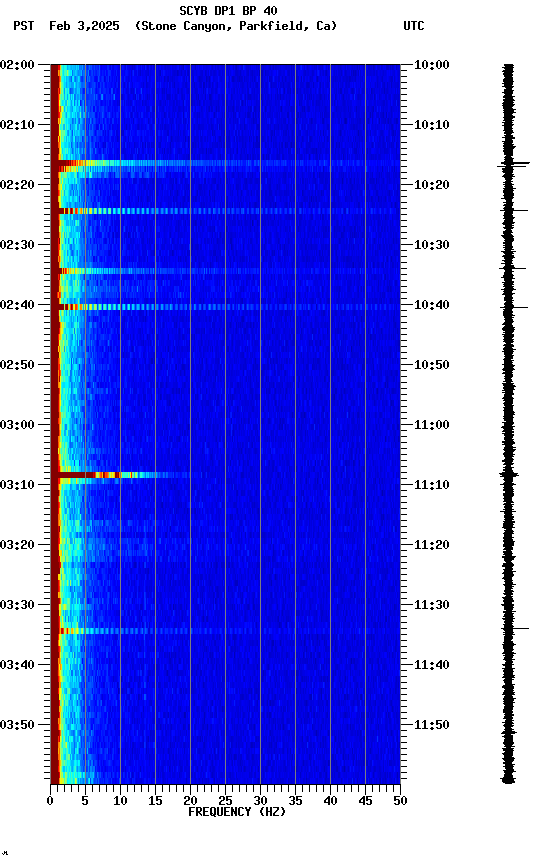Click the 40 Hz frequency axis label
Viewport: 552px width, 864px height.
(x=331, y=801)
